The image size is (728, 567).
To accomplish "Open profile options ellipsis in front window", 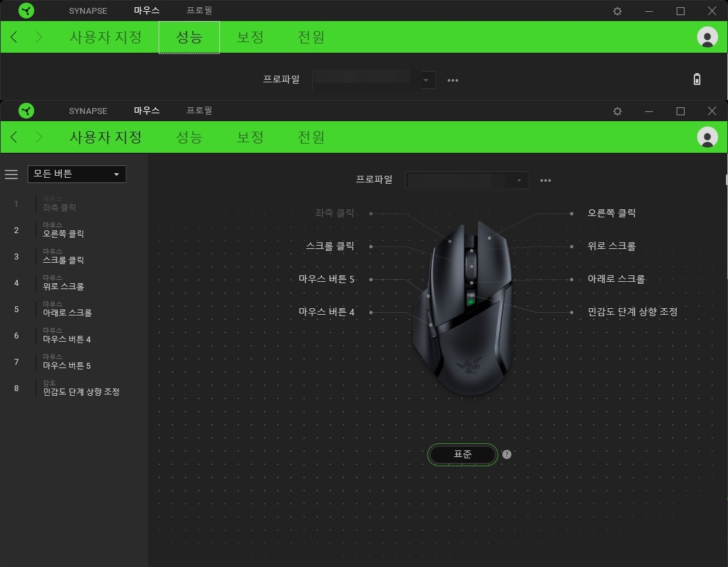I will (x=546, y=180).
